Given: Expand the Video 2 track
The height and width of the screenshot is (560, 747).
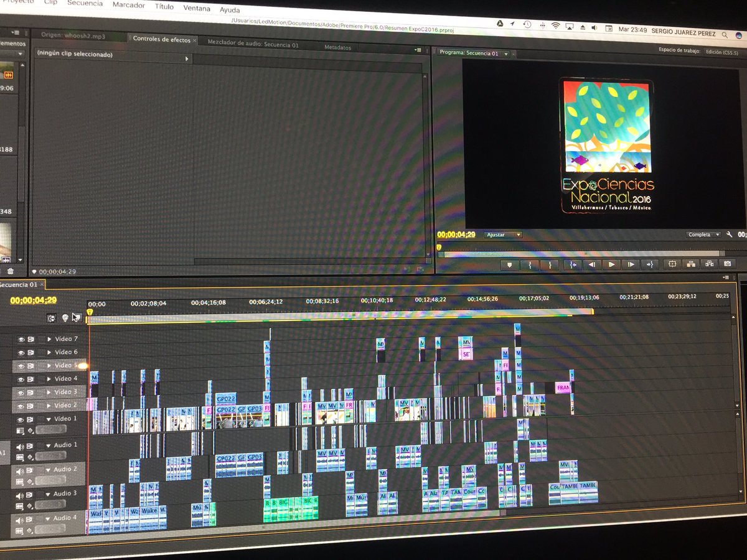Looking at the screenshot, I should pyautogui.click(x=49, y=405).
